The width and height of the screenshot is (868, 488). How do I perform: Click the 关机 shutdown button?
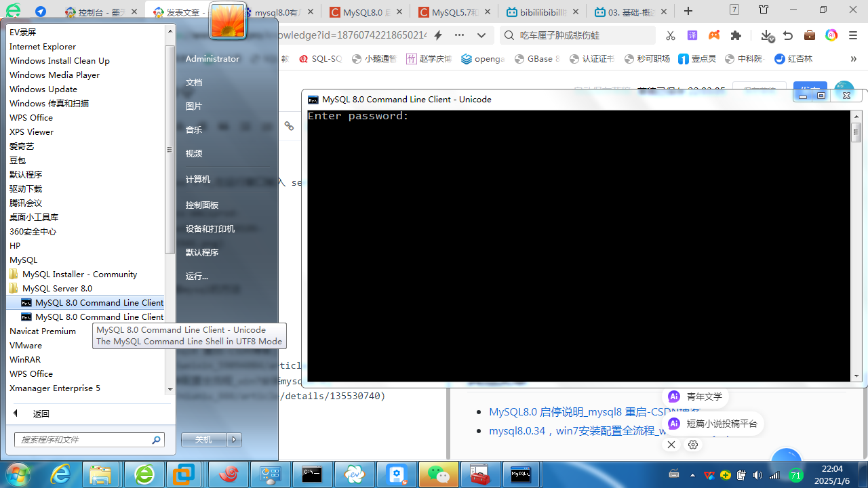203,440
